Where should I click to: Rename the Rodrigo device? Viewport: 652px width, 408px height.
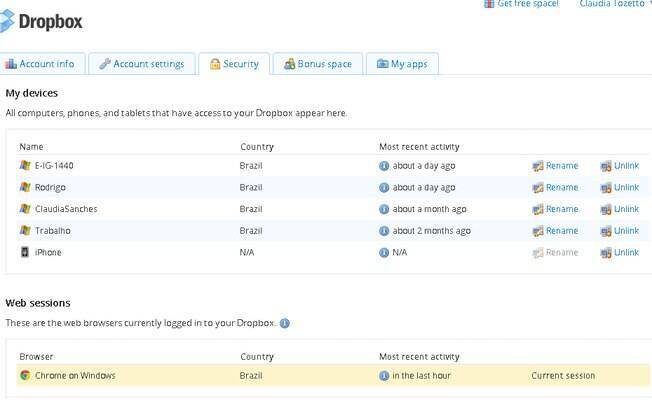pos(562,187)
